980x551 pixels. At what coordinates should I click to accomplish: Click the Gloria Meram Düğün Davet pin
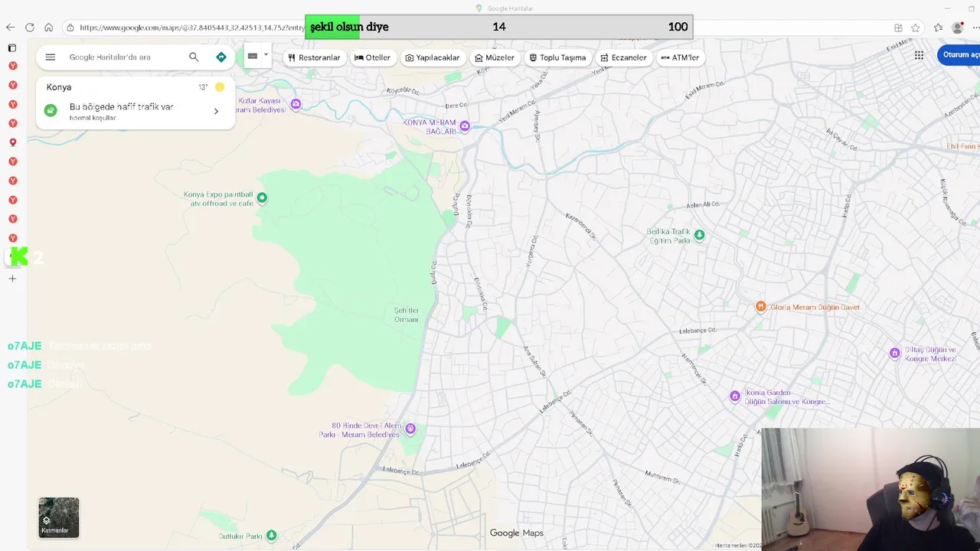point(760,307)
